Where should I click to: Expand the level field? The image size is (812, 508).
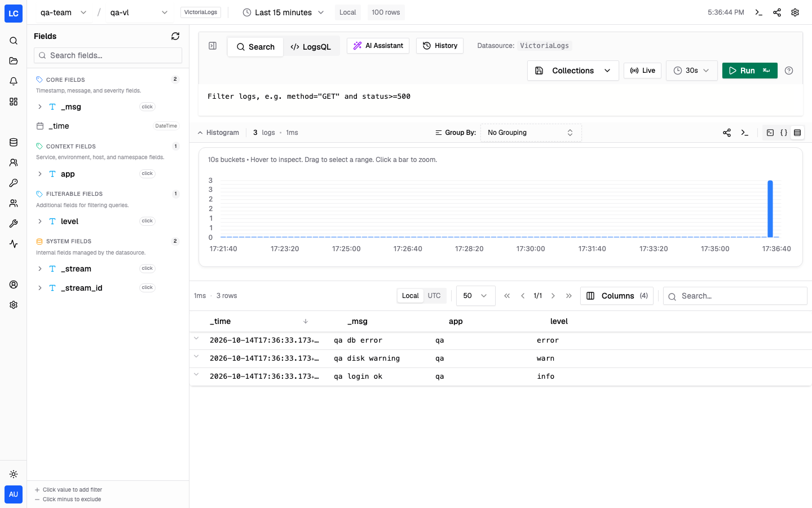[x=40, y=221]
